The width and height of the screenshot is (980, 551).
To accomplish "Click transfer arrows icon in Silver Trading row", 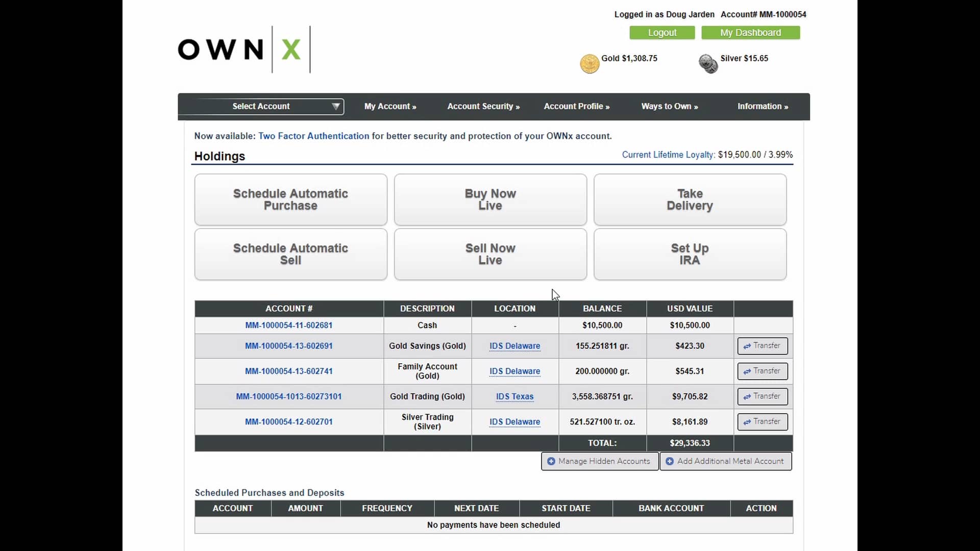I will point(747,422).
